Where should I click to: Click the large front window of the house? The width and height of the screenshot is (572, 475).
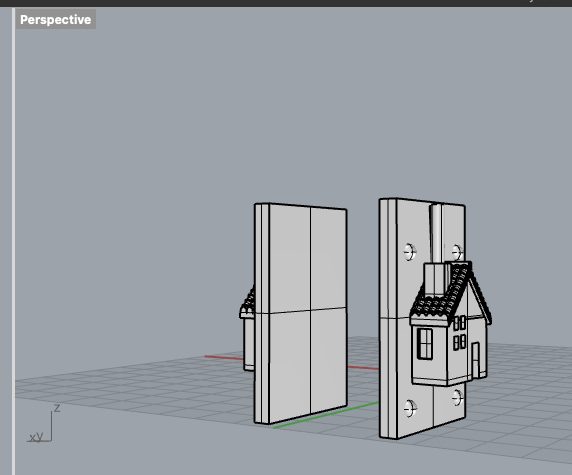pyautogui.click(x=425, y=344)
